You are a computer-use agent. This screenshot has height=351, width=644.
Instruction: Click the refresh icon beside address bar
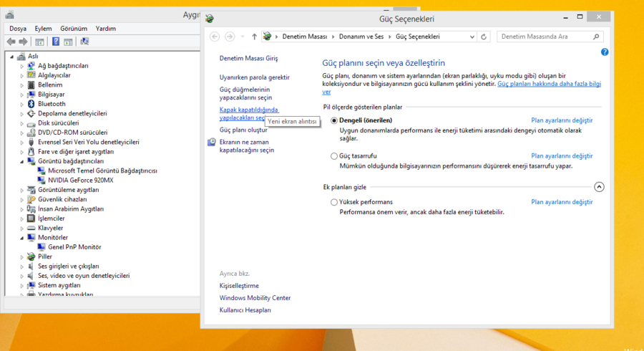pyautogui.click(x=484, y=37)
